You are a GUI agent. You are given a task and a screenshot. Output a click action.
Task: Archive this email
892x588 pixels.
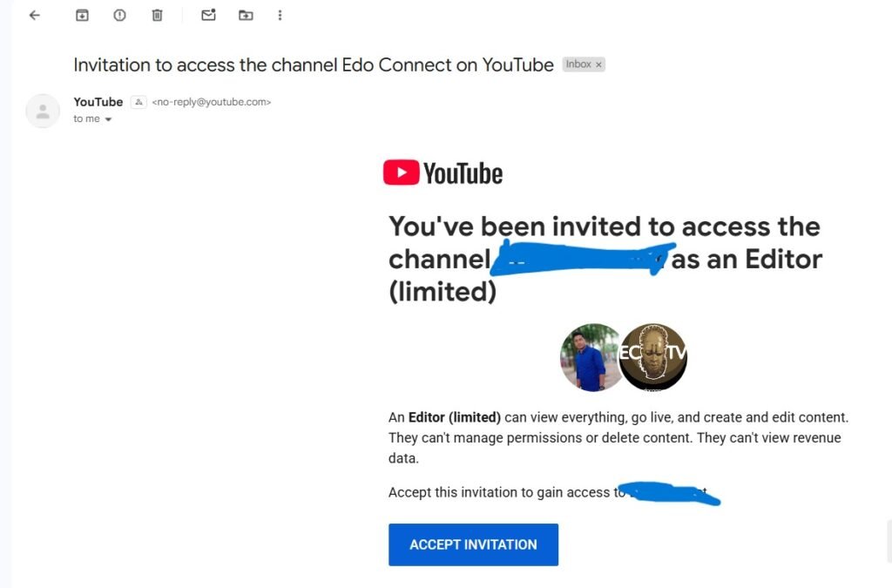(82, 15)
